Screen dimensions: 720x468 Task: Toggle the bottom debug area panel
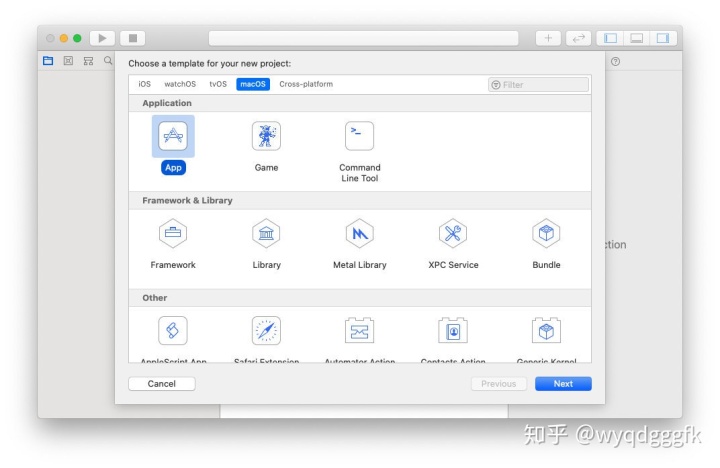pos(636,38)
